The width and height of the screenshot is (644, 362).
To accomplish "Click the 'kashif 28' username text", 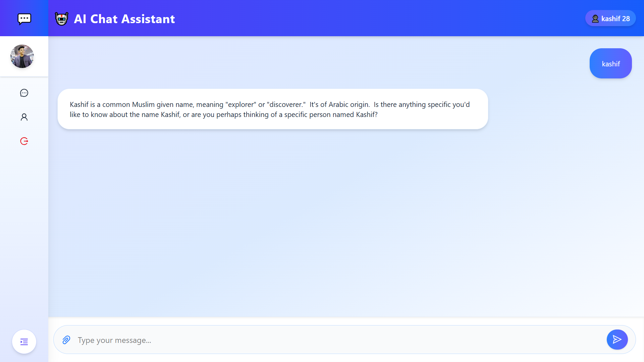I will 615,19.
